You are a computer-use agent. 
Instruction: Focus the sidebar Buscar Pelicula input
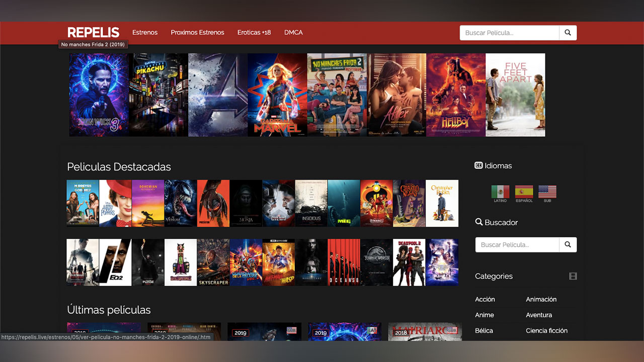[x=517, y=245]
